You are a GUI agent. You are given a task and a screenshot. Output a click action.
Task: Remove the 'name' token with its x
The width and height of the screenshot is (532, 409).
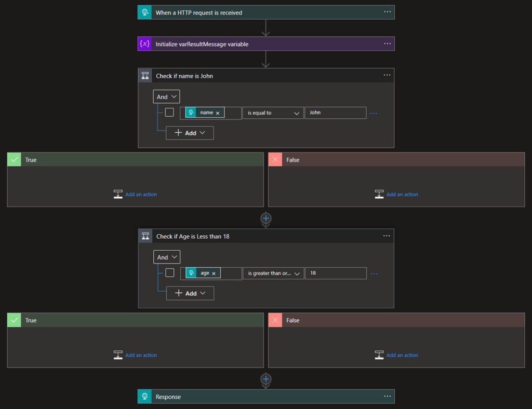pos(218,113)
